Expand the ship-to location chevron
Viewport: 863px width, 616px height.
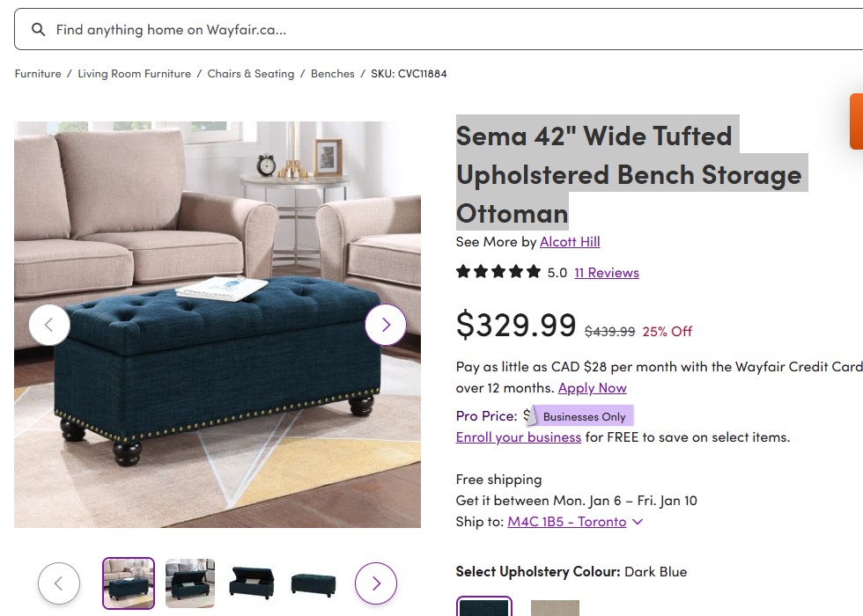tap(638, 521)
